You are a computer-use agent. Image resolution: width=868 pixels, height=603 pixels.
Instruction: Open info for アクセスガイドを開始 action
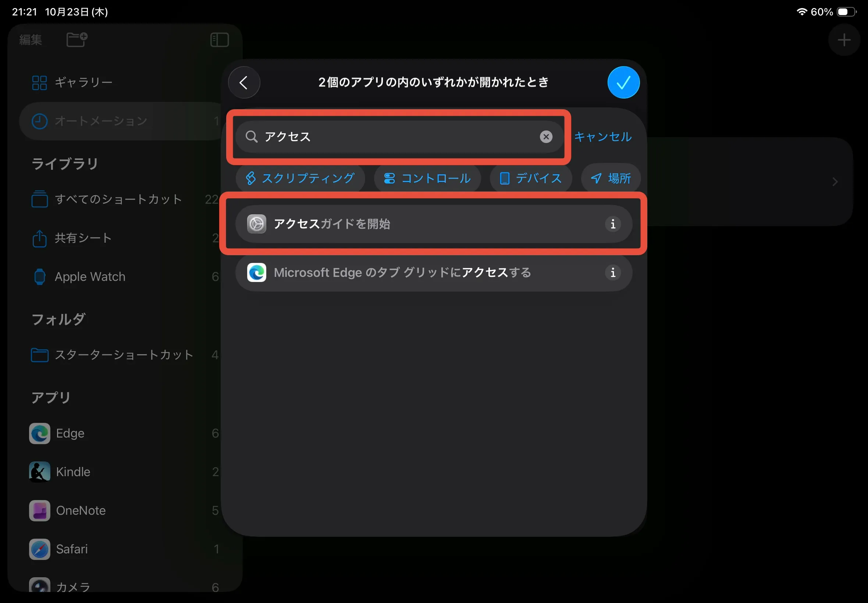point(612,224)
